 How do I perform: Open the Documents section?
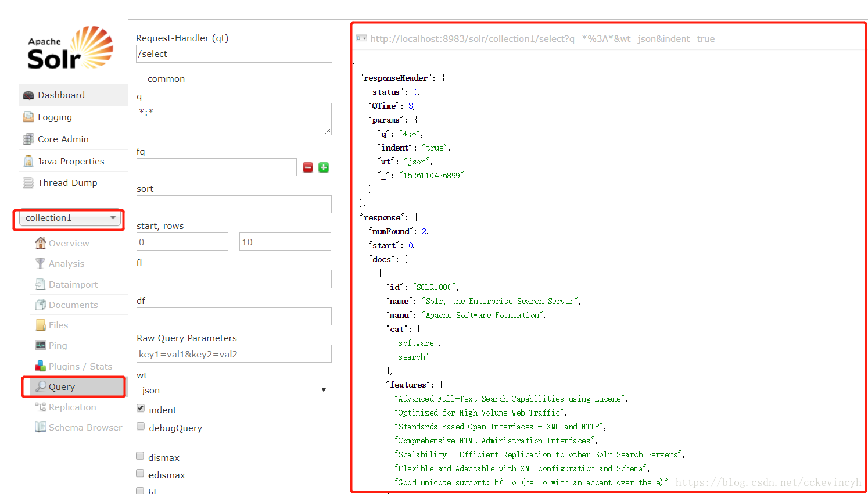(78, 305)
